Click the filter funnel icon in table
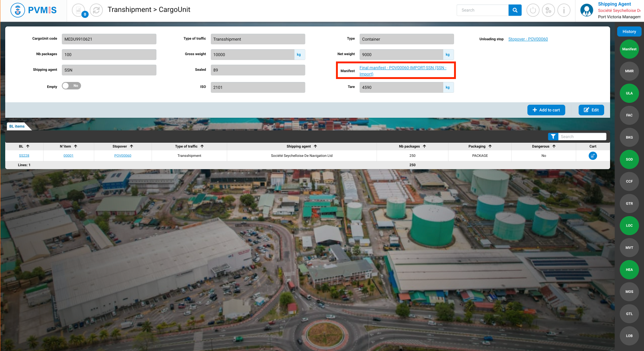The image size is (644, 351). pyautogui.click(x=553, y=137)
